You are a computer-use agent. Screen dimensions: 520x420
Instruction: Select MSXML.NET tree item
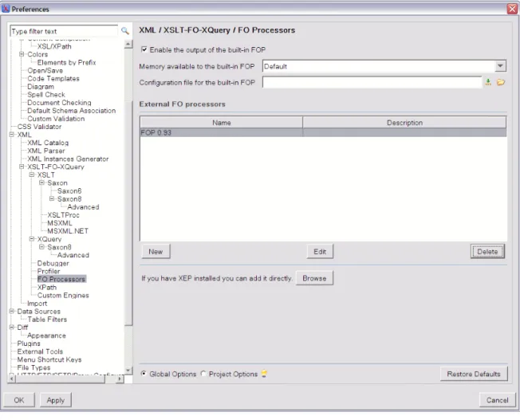pos(68,230)
